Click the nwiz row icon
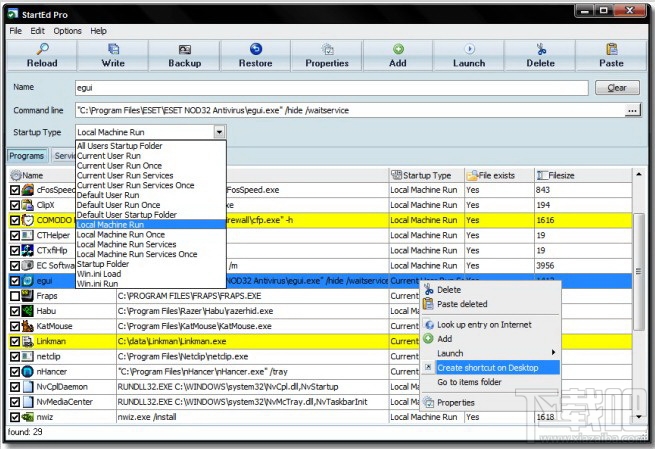Viewport: 655px width, 449px height. [x=28, y=417]
